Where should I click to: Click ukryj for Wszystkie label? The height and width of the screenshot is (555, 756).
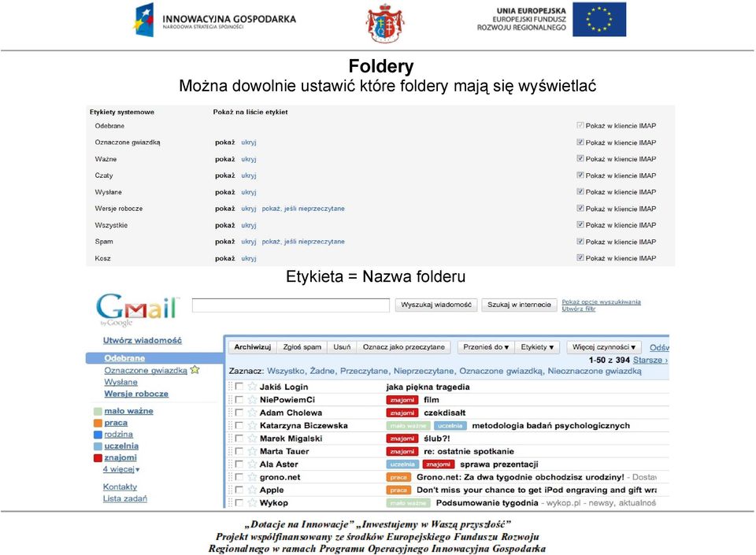pyautogui.click(x=249, y=225)
